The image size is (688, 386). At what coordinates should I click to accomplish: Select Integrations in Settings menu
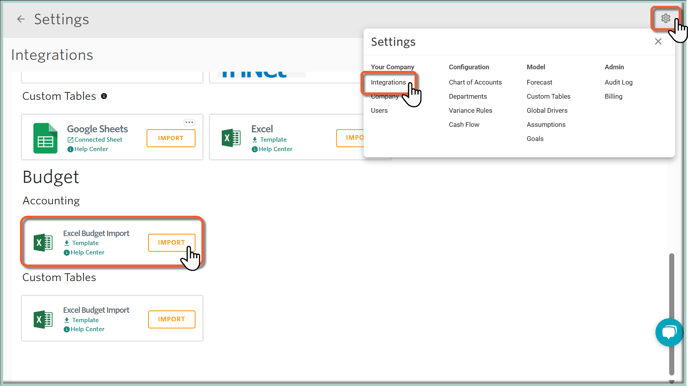(388, 82)
